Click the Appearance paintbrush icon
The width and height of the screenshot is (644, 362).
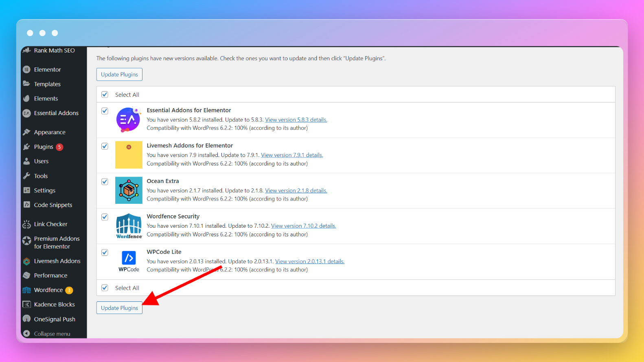click(27, 132)
